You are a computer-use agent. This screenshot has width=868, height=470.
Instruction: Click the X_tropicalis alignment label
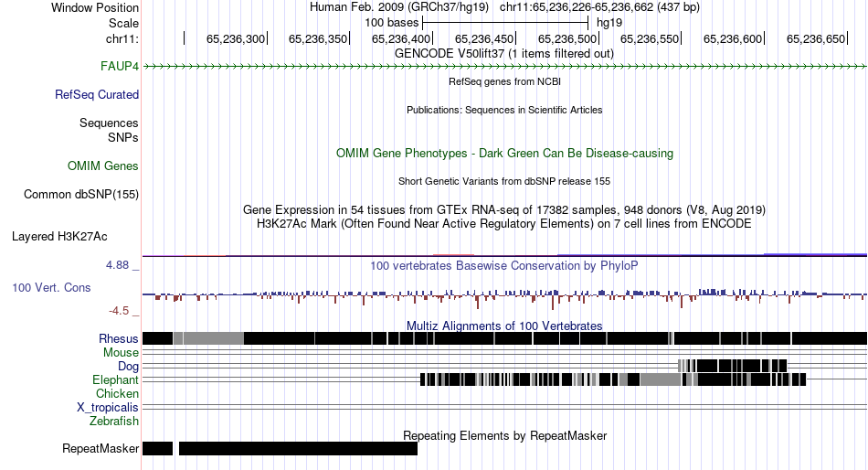(x=108, y=408)
